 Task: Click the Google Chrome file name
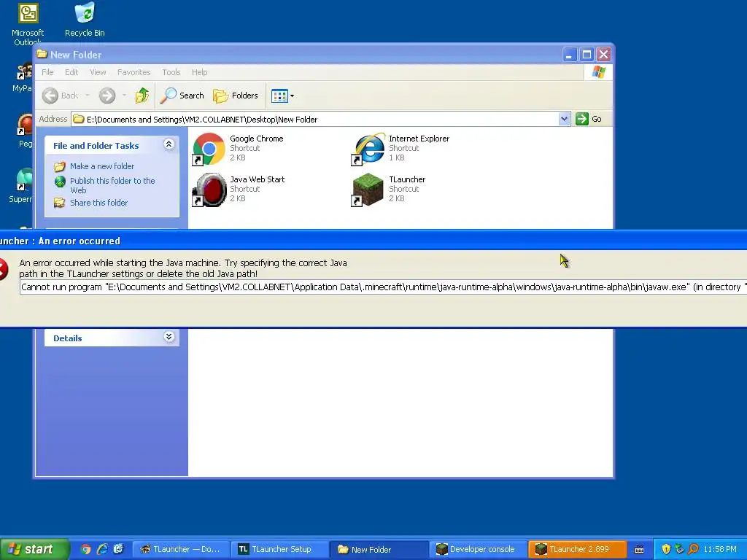pyautogui.click(x=256, y=139)
